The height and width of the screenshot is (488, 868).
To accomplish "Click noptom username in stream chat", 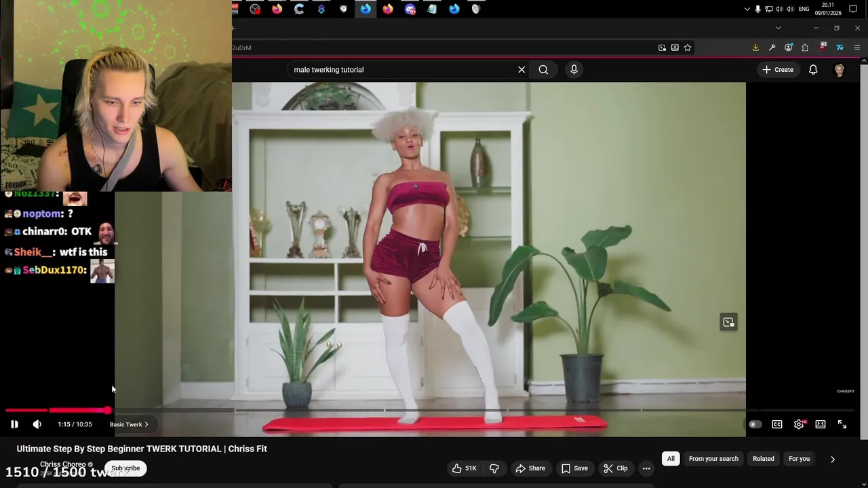I will point(43,213).
